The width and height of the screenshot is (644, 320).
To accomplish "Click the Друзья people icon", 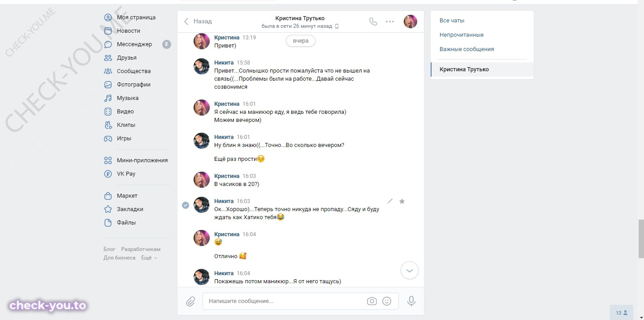I will click(108, 58).
